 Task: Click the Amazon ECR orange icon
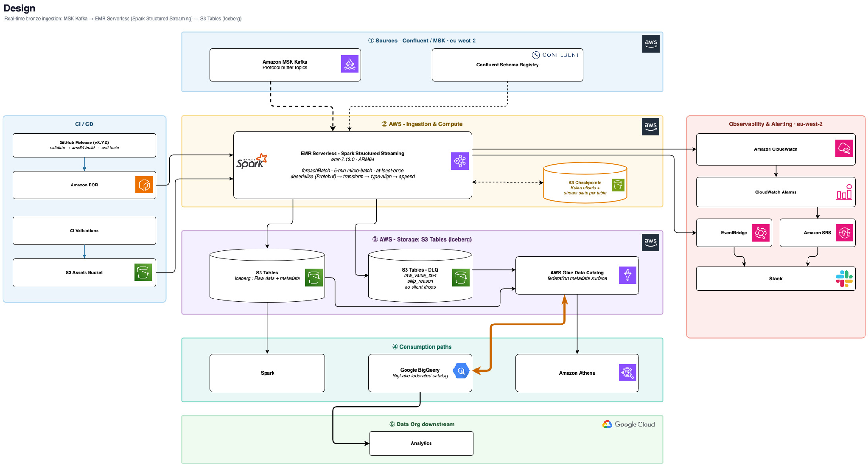tap(144, 185)
